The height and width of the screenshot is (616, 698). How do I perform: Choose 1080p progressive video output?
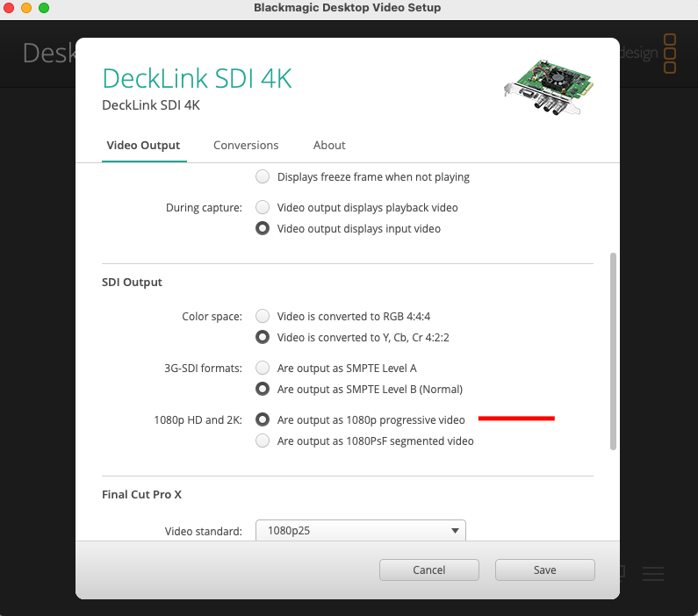[x=263, y=420]
